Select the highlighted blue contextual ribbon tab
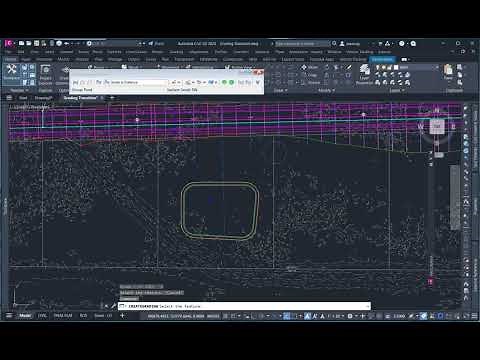Image resolution: width=480 pixels, height=360 pixels. point(382,59)
